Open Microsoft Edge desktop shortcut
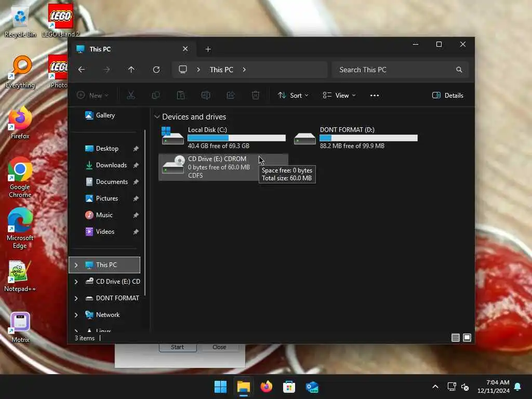Viewport: 532px width, 399px height. point(20,229)
